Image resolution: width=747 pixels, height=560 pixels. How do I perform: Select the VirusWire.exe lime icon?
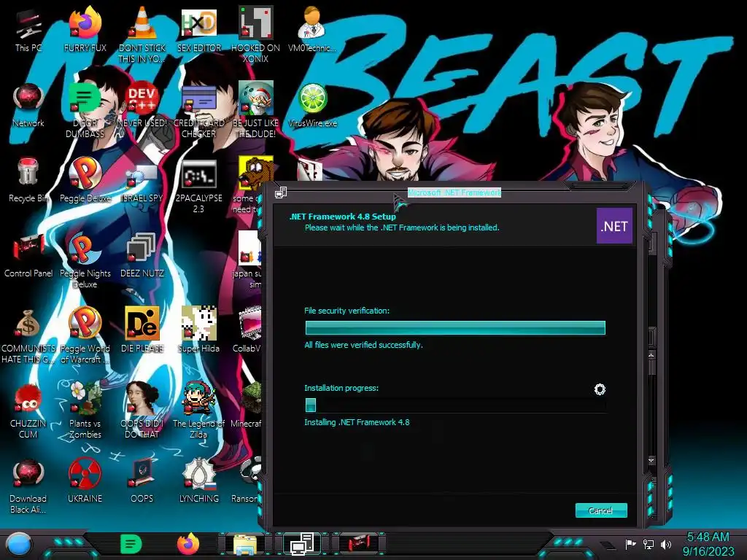312,98
